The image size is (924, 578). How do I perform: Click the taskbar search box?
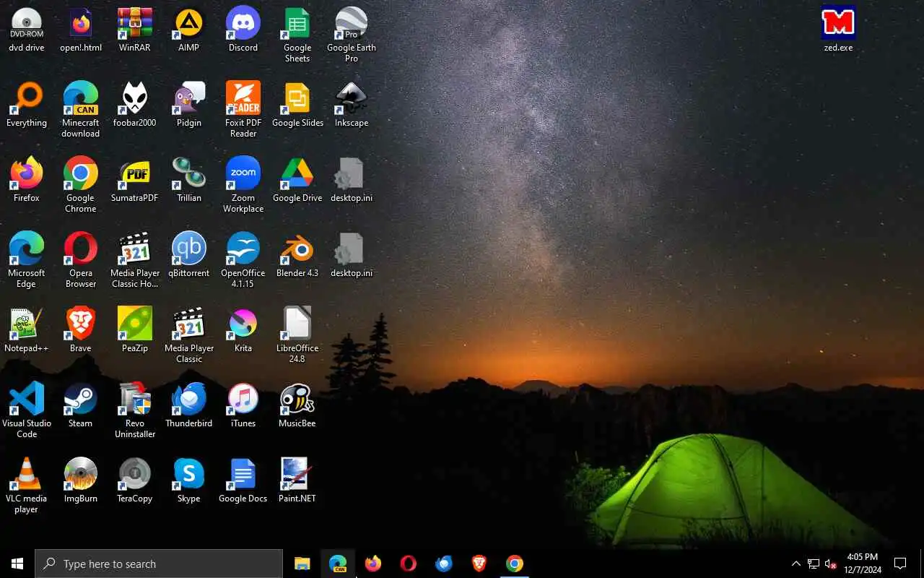tap(159, 564)
